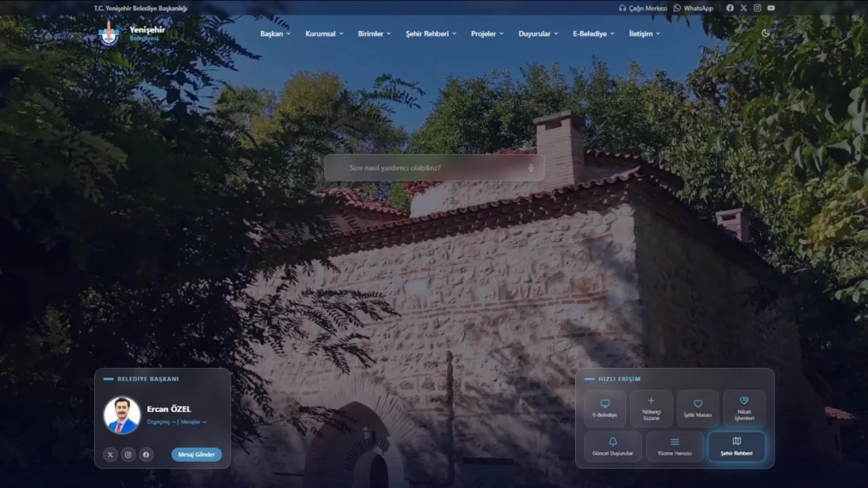Expand the Birimler menu
The image size is (868, 488).
374,33
